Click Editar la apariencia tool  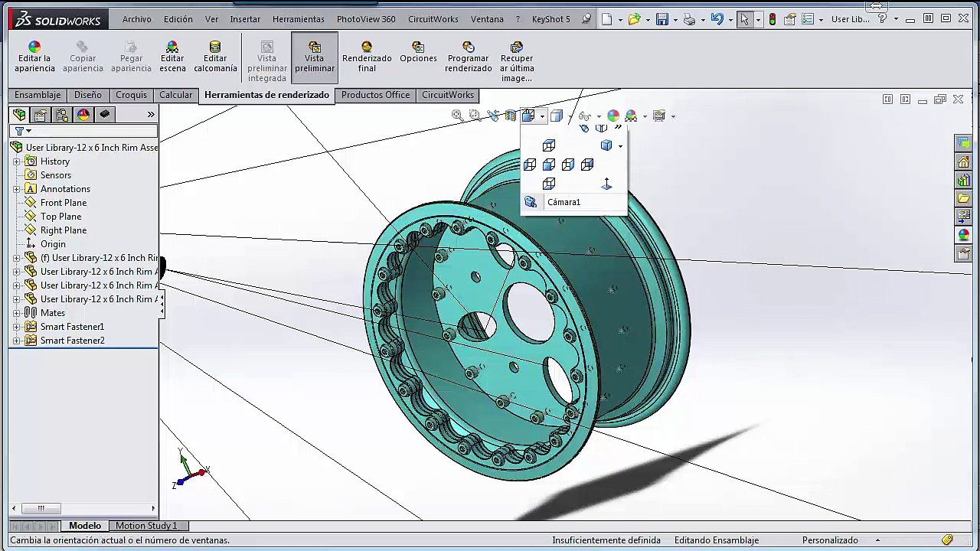pyautogui.click(x=34, y=57)
